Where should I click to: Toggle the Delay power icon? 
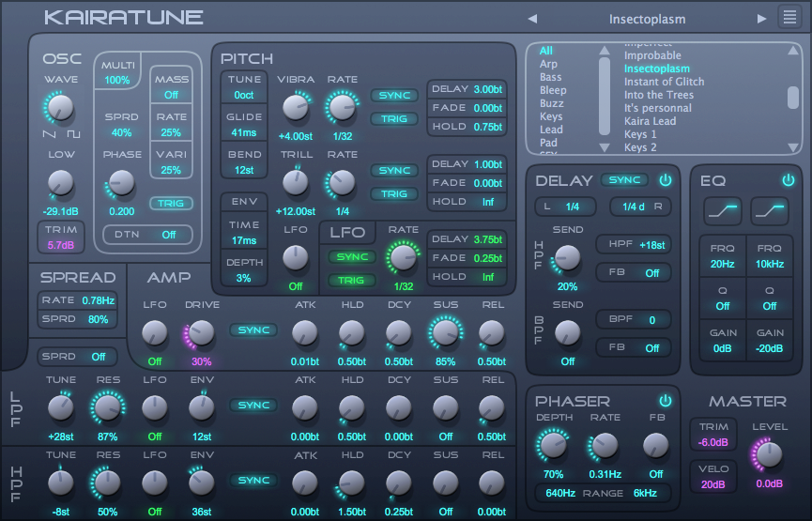coord(666,180)
